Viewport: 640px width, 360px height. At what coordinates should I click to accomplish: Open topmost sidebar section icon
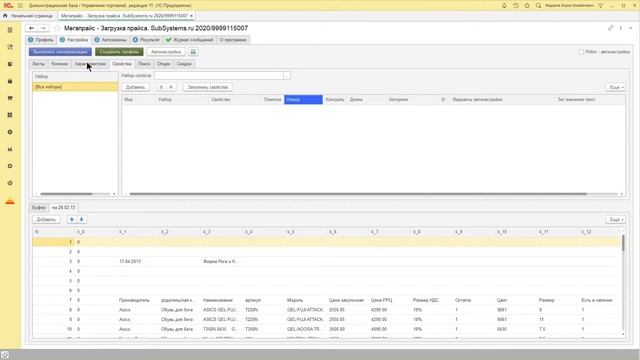click(10, 30)
